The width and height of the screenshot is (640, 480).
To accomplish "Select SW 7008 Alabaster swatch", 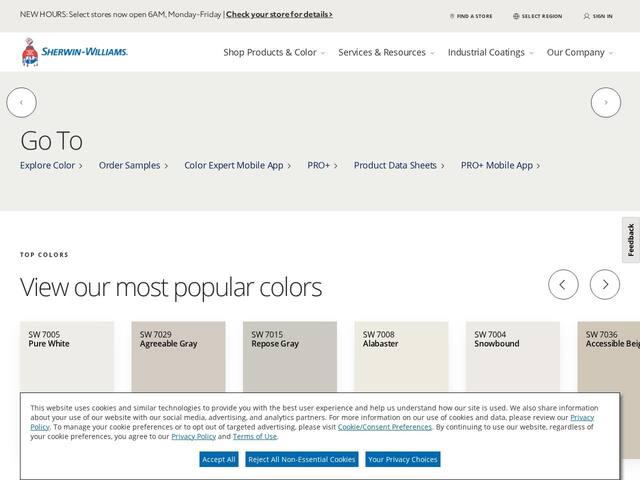I will click(x=401, y=357).
